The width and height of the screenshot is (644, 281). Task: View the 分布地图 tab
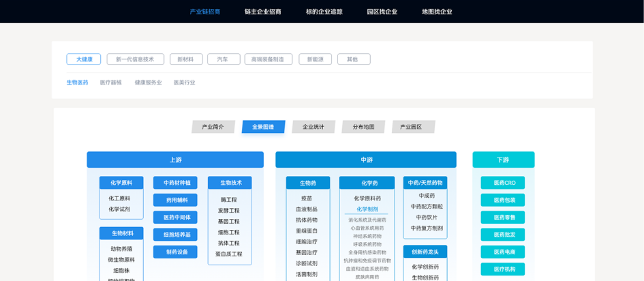[363, 127]
